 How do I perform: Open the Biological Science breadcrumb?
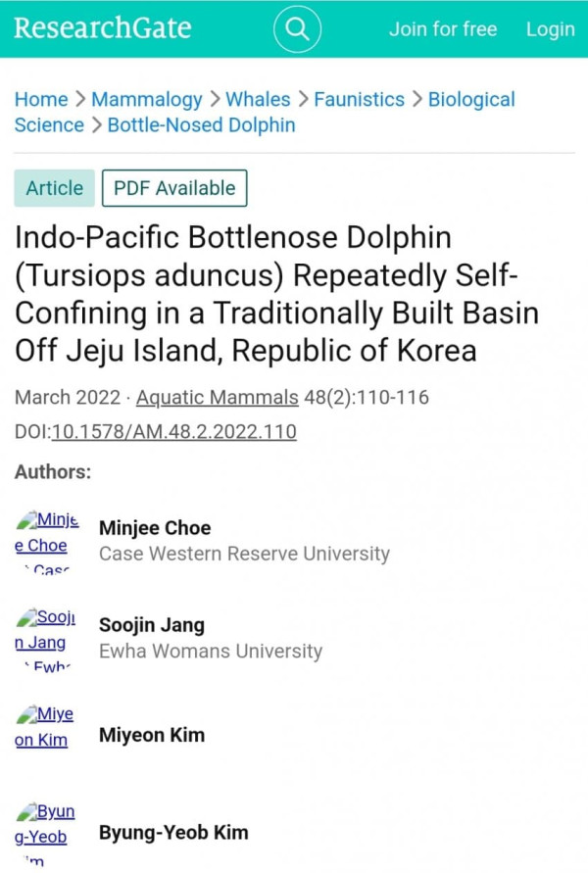click(471, 100)
